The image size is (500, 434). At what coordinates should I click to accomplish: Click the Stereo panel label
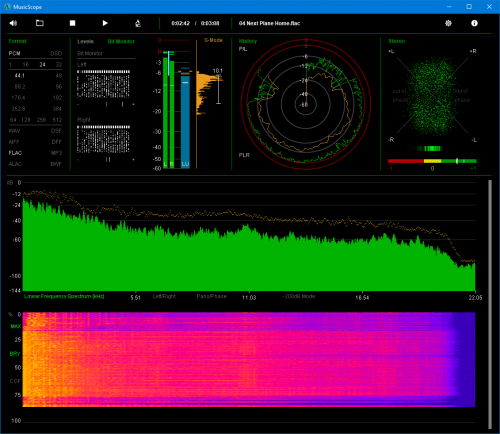(397, 41)
